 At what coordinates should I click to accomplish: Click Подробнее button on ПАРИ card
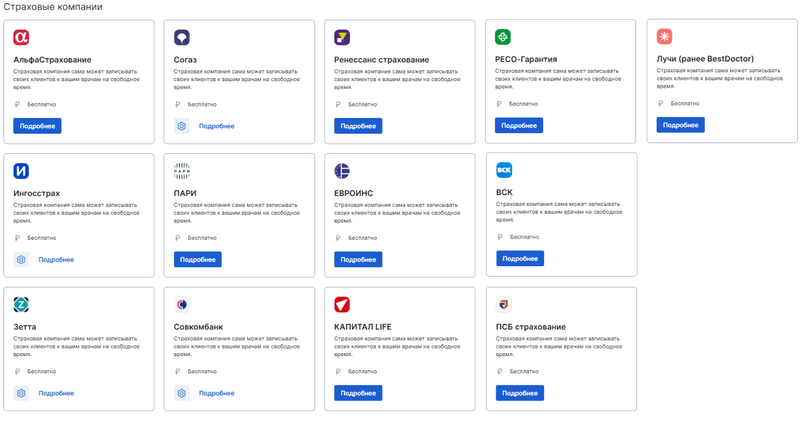197,260
